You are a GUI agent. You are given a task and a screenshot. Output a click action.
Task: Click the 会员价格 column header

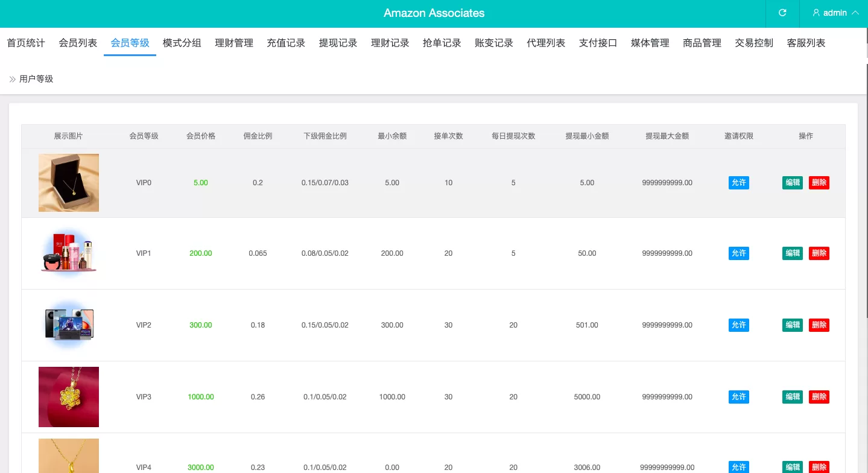coord(201,136)
